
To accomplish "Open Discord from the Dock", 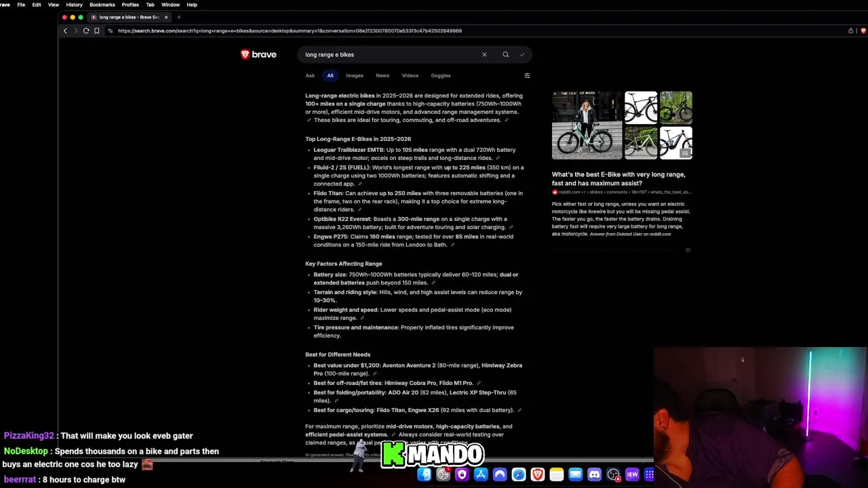I will coord(595,474).
